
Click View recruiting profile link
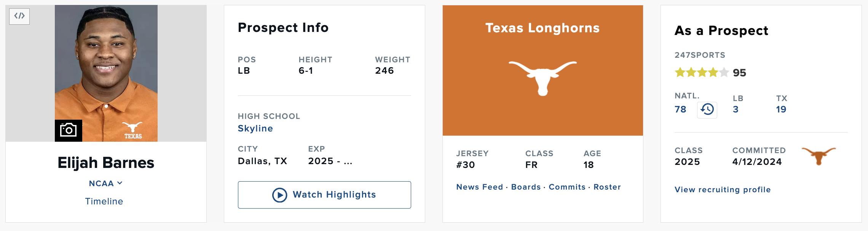coord(722,190)
